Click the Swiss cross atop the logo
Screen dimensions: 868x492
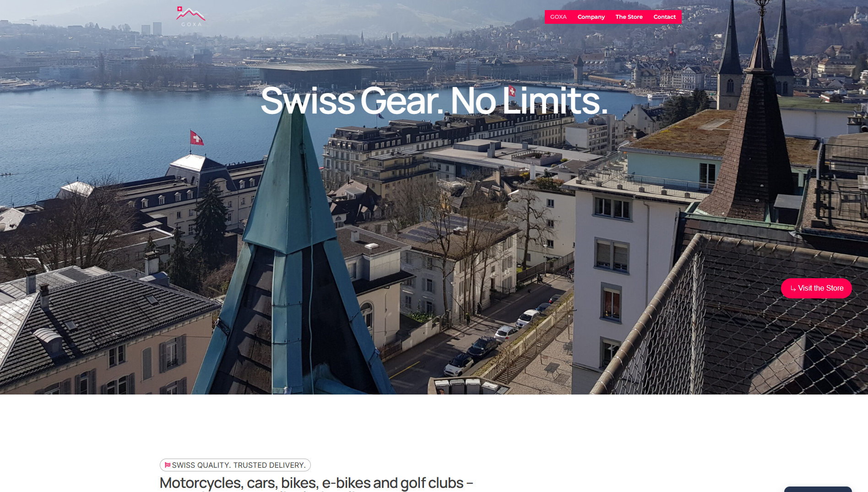point(179,9)
